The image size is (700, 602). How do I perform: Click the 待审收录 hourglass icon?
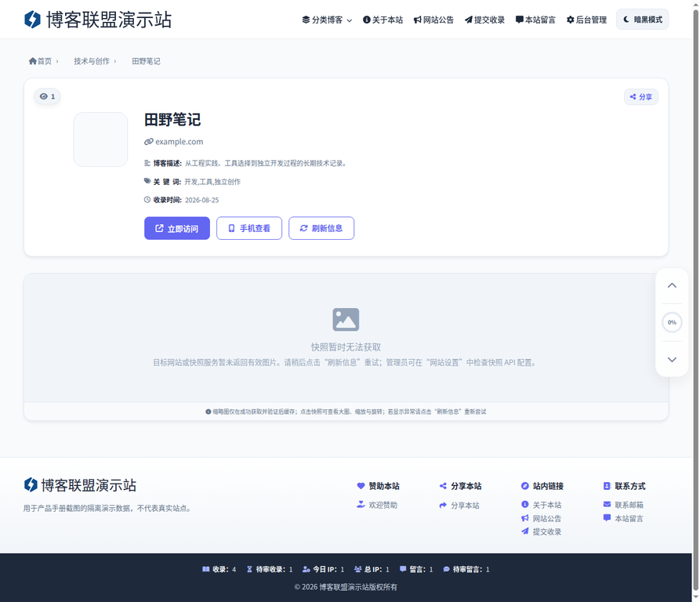(249, 569)
